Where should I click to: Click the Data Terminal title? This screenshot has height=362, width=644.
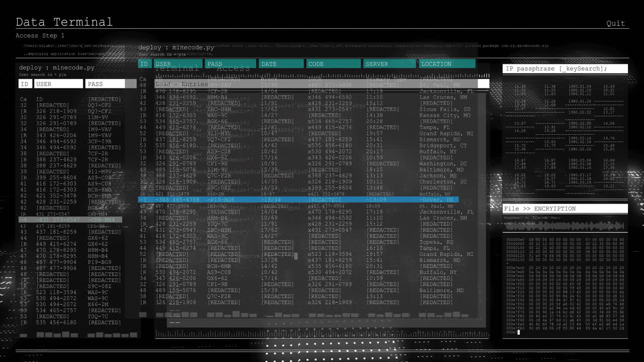[x=64, y=22]
